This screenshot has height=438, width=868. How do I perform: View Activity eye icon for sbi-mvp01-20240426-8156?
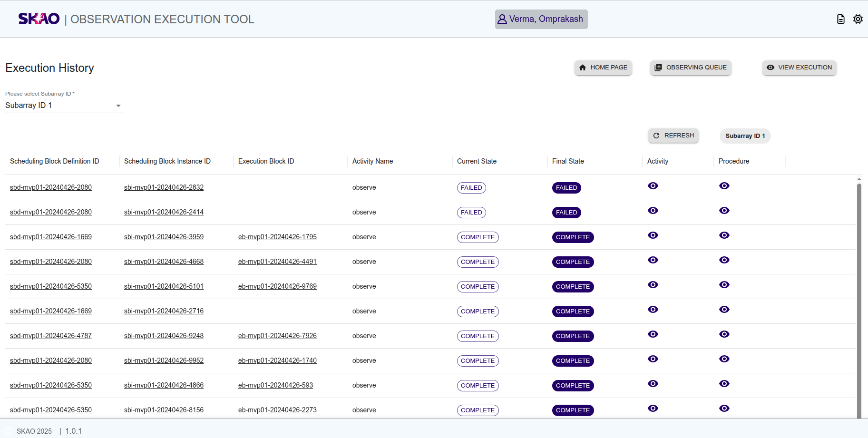653,409
